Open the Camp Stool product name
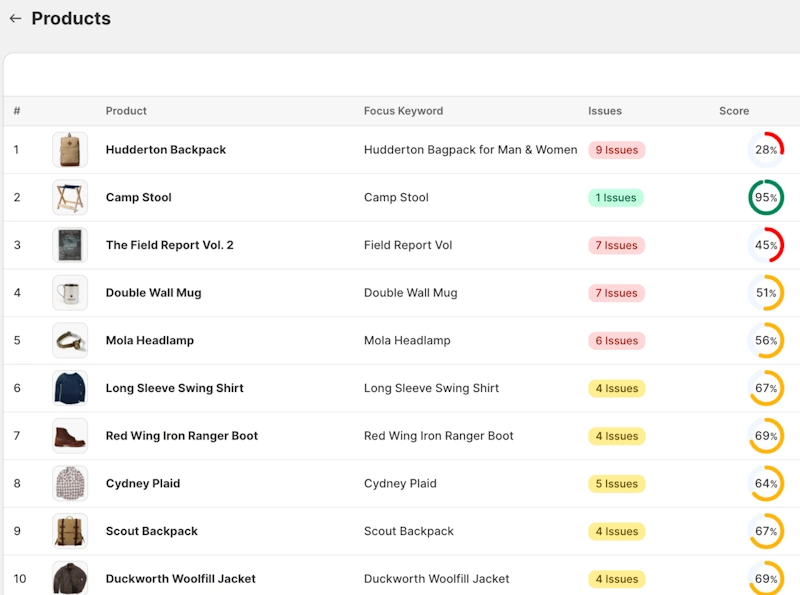This screenshot has height=595, width=800. pos(138,197)
